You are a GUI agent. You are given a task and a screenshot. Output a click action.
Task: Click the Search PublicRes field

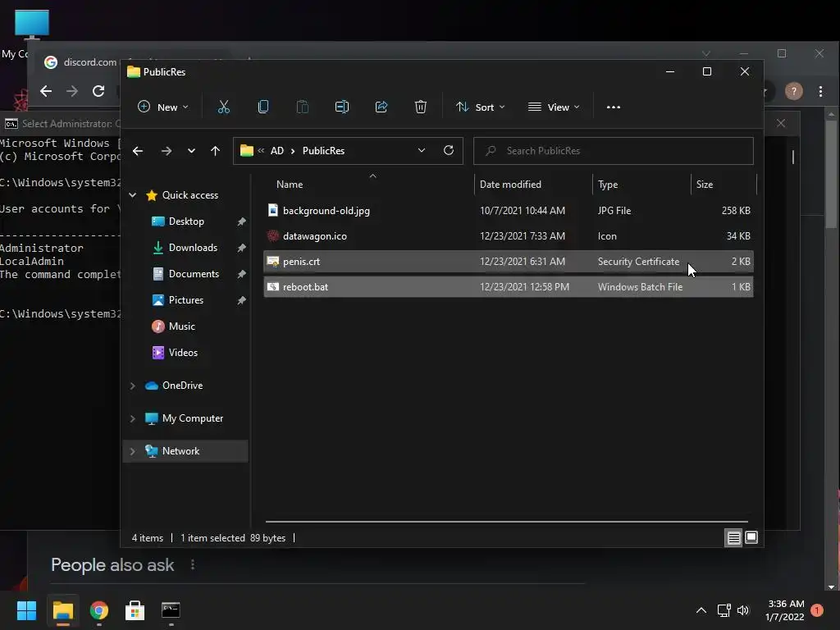614,151
